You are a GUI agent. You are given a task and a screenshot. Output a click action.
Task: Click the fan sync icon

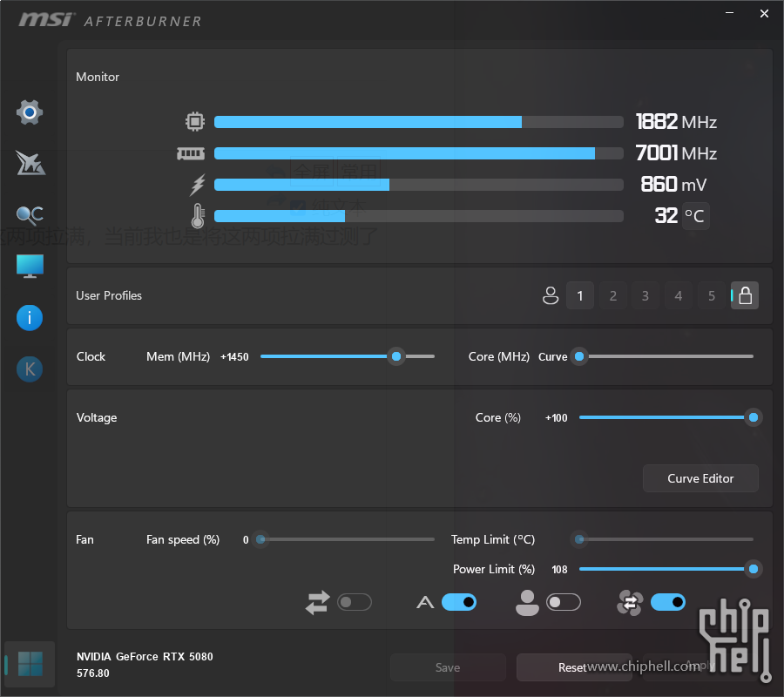point(630,603)
